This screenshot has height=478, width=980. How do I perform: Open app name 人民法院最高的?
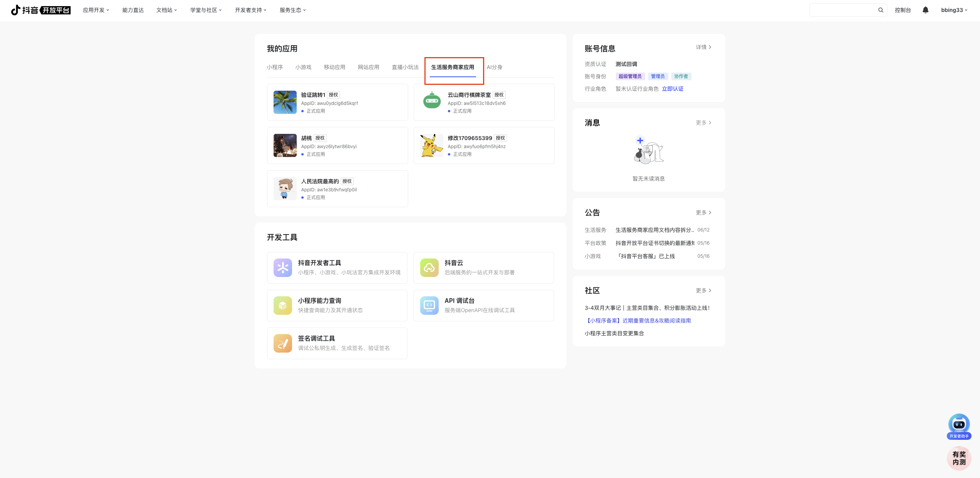click(x=320, y=181)
